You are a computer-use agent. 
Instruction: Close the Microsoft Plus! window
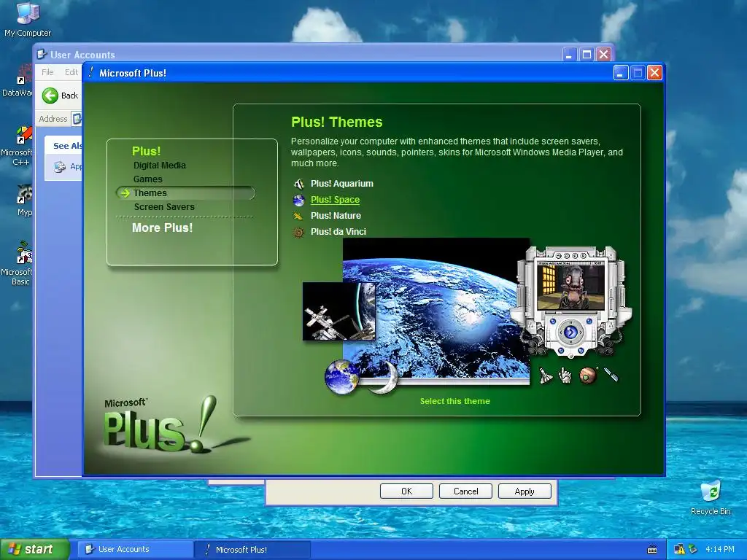click(x=654, y=73)
